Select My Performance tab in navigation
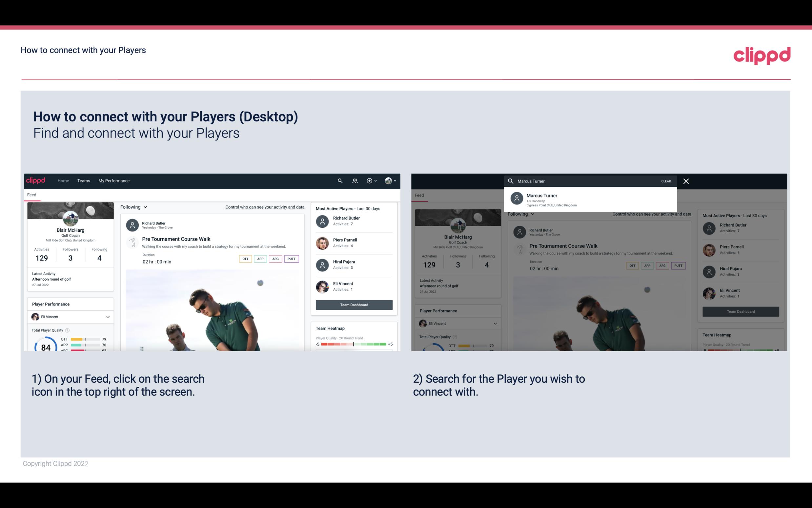The height and width of the screenshot is (508, 812). pyautogui.click(x=114, y=181)
